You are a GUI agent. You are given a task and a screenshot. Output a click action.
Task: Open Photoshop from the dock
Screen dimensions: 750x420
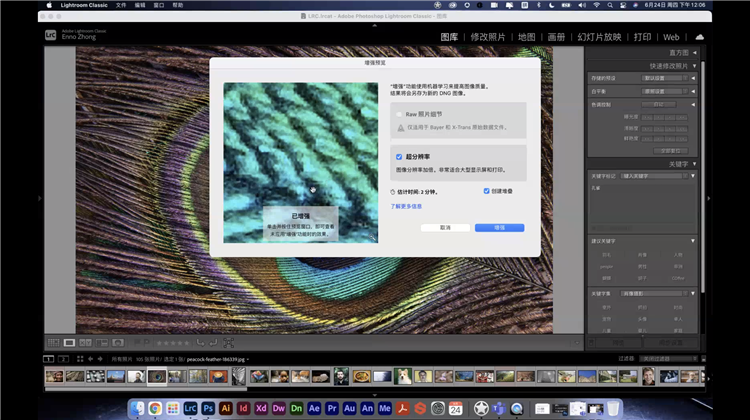[x=208, y=409]
